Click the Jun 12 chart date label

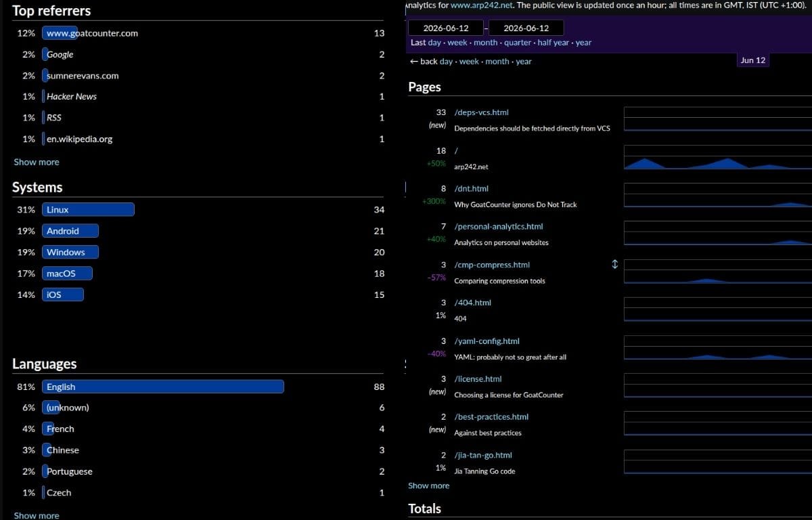click(x=753, y=60)
